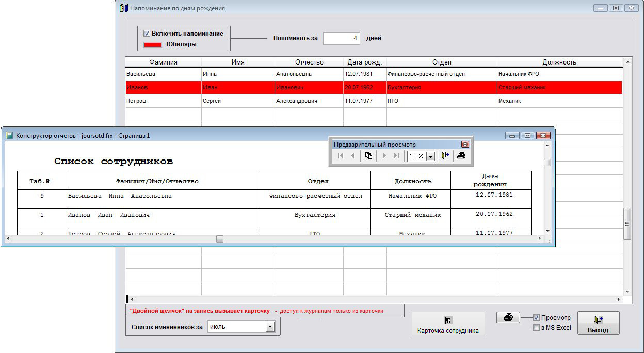Viewport: 644px width, 353px height.
Task: Jump to last page in preview toolbar
Action: click(396, 156)
